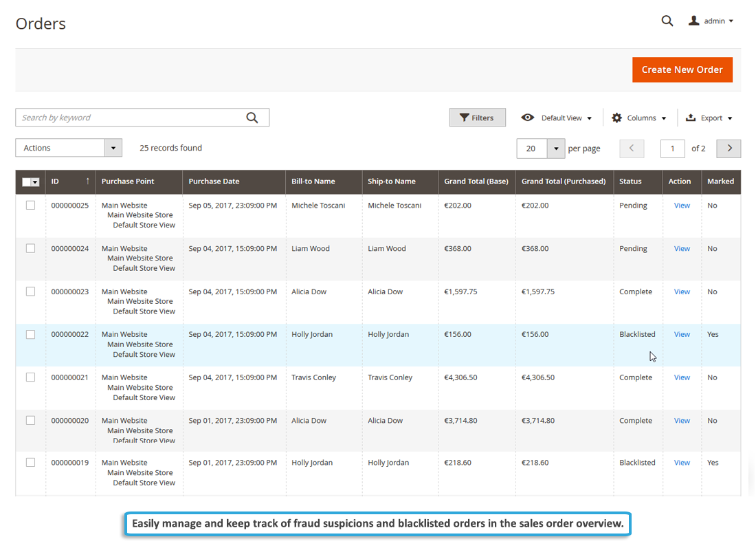Click the per page value field
756x550 pixels.
(x=532, y=148)
